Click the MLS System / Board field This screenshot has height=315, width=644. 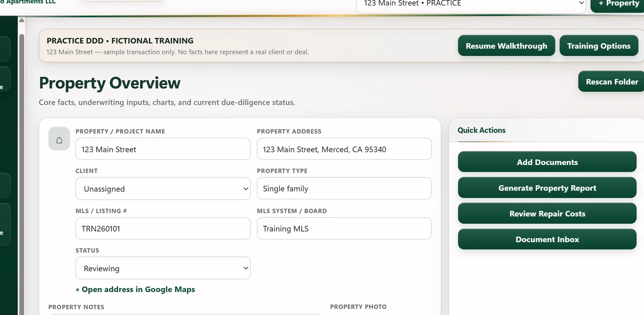click(x=344, y=228)
